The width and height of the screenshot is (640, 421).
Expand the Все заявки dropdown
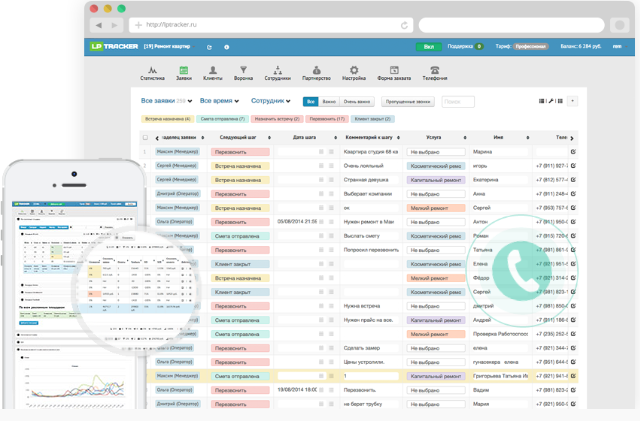coord(166,101)
